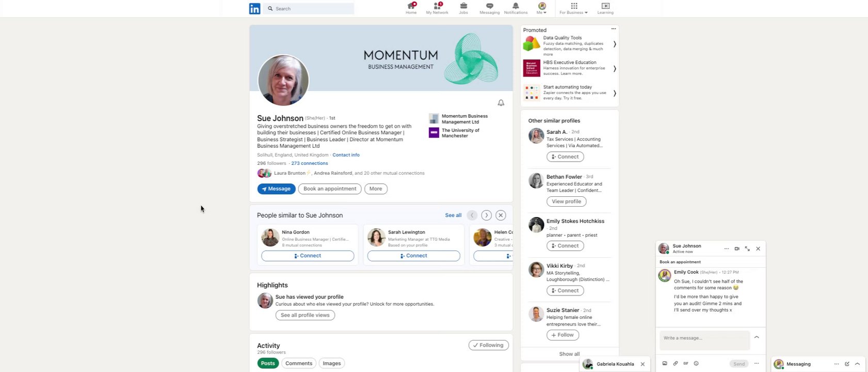Open the HBS Executive Education ad chevron
This screenshot has height=372, width=868.
point(614,68)
